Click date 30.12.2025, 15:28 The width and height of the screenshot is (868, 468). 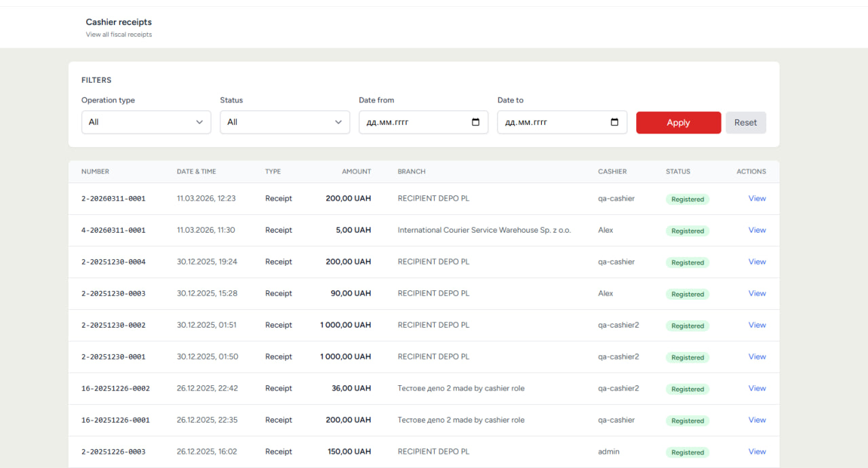pyautogui.click(x=207, y=294)
